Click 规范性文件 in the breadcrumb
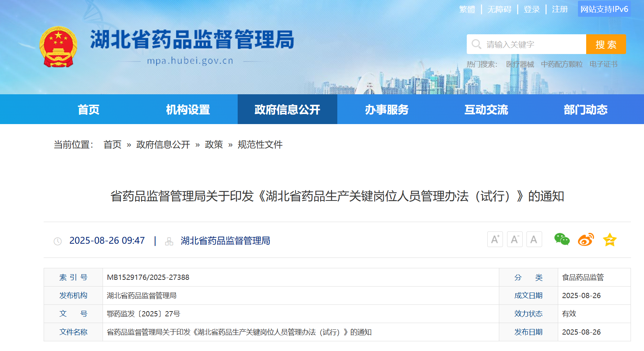Screen dimensions: 644x351 click(x=260, y=145)
